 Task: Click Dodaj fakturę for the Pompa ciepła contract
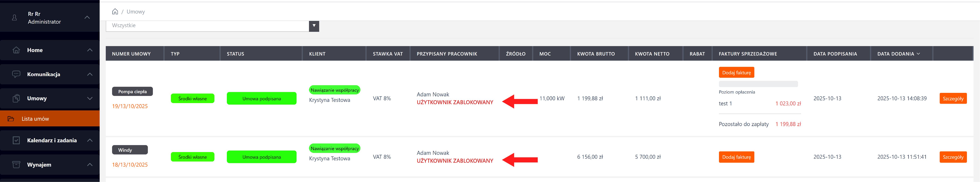[736, 72]
